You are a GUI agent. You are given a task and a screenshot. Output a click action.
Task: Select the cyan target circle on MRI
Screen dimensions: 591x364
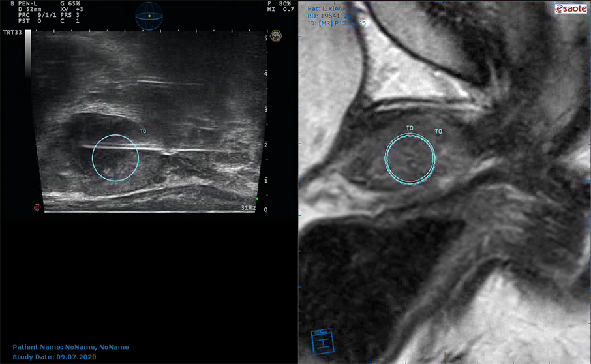[410, 159]
